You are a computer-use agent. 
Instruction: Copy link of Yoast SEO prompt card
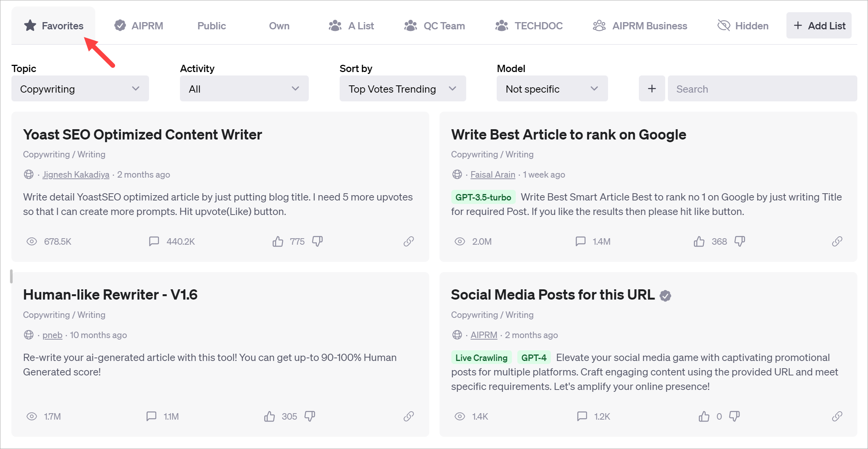(x=409, y=241)
